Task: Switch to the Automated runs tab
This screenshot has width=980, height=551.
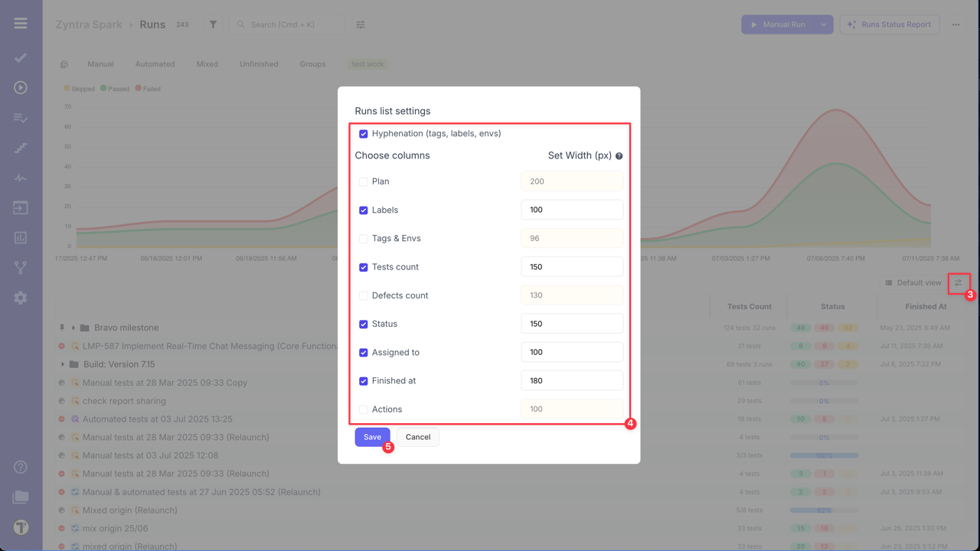Action: coord(155,64)
